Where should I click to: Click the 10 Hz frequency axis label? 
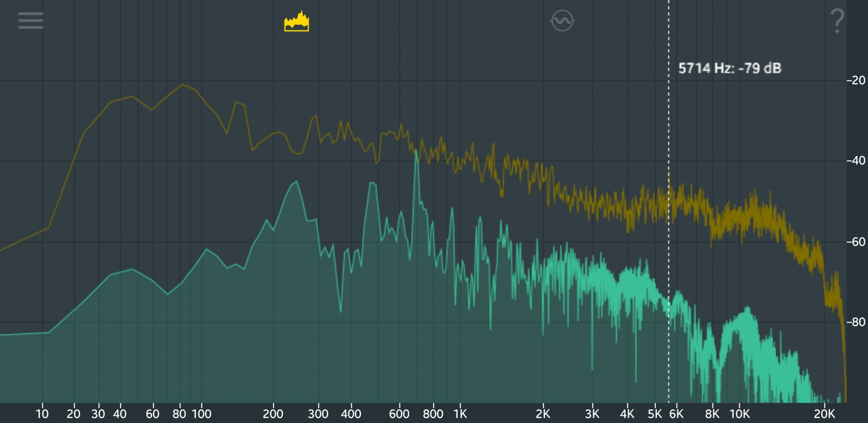tap(42, 413)
